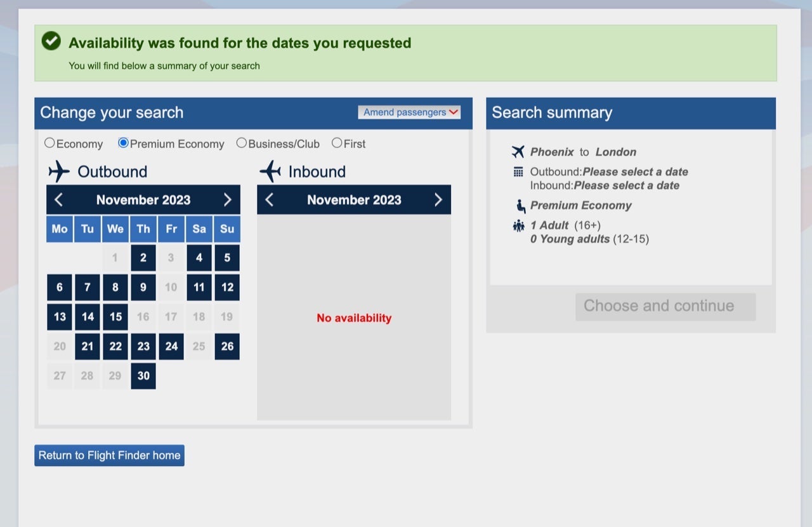This screenshot has width=812, height=527.
Task: Click the Outbound airplane icon
Action: pos(59,171)
